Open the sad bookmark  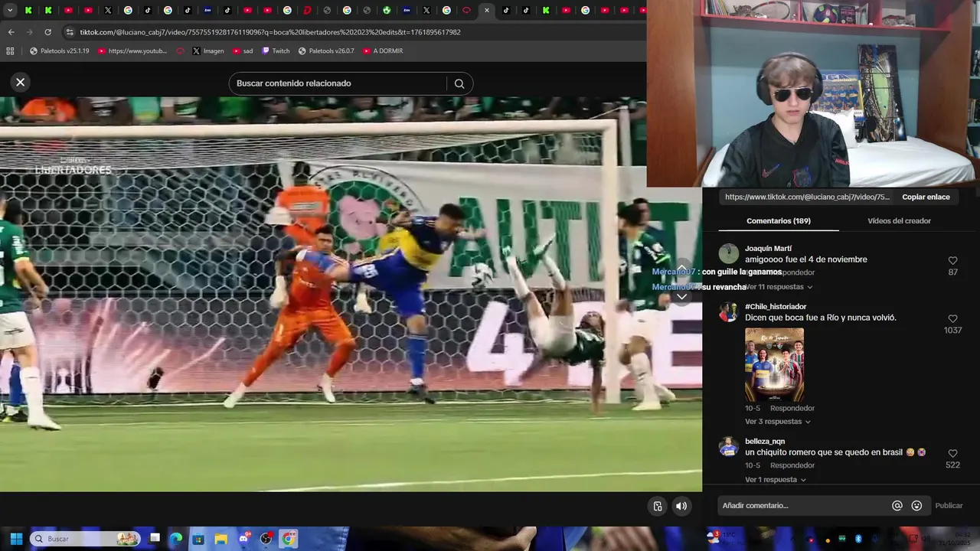click(243, 51)
